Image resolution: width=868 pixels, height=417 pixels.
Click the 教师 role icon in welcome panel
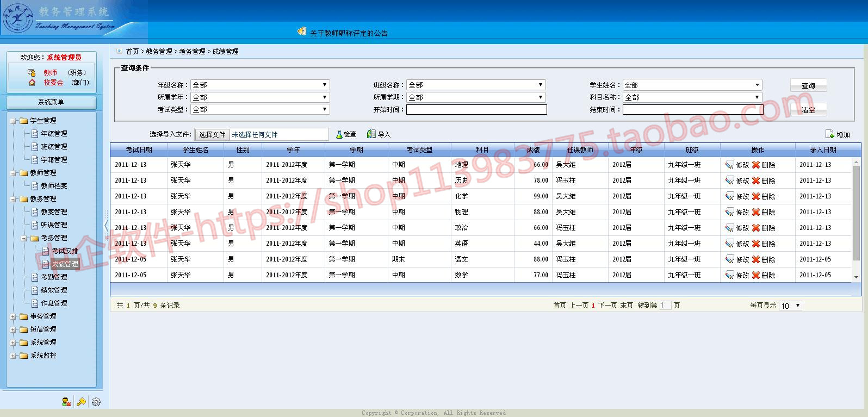pos(32,72)
